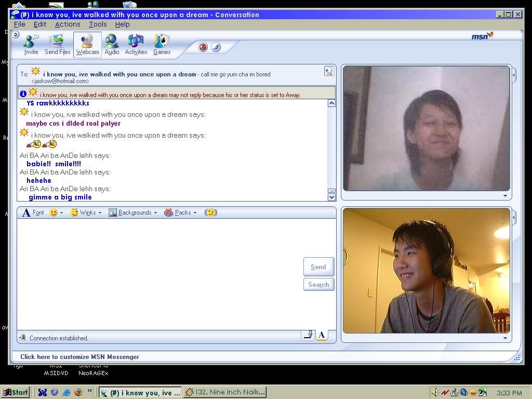
Task: Click the winking emoticons in chat message
Action: (x=42, y=144)
